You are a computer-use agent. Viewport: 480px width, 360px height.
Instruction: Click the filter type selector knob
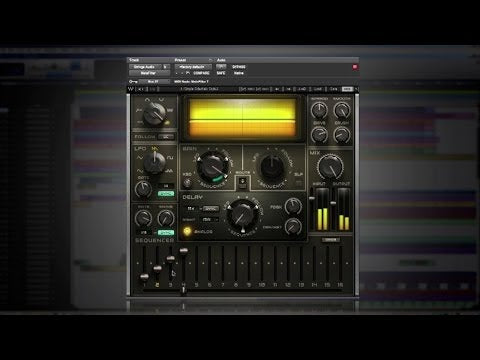click(154, 113)
